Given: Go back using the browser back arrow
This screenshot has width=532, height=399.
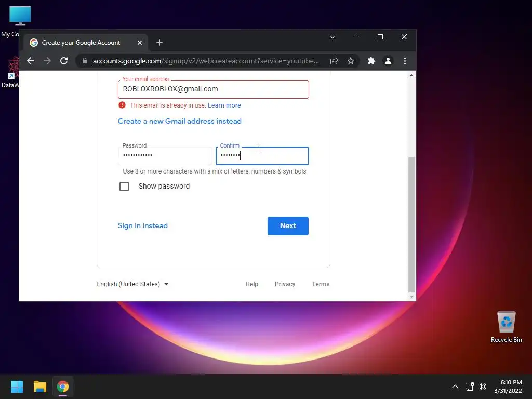Looking at the screenshot, I should tap(31, 61).
